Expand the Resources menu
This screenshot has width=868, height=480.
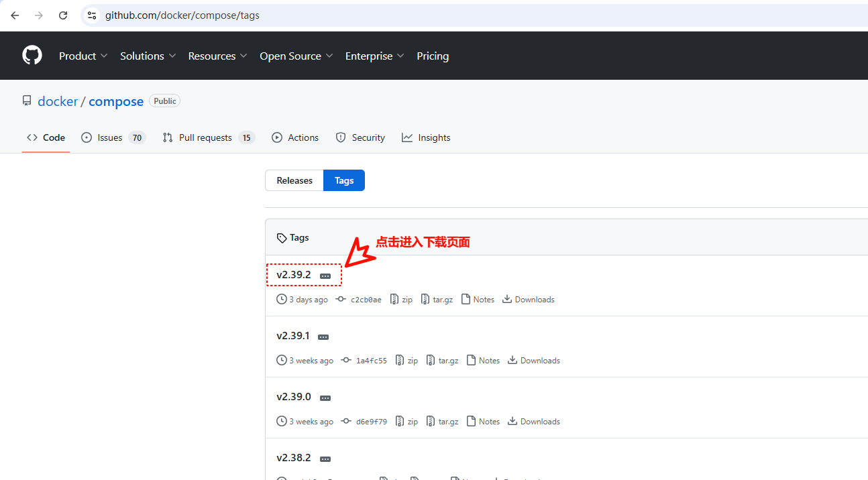pos(217,56)
